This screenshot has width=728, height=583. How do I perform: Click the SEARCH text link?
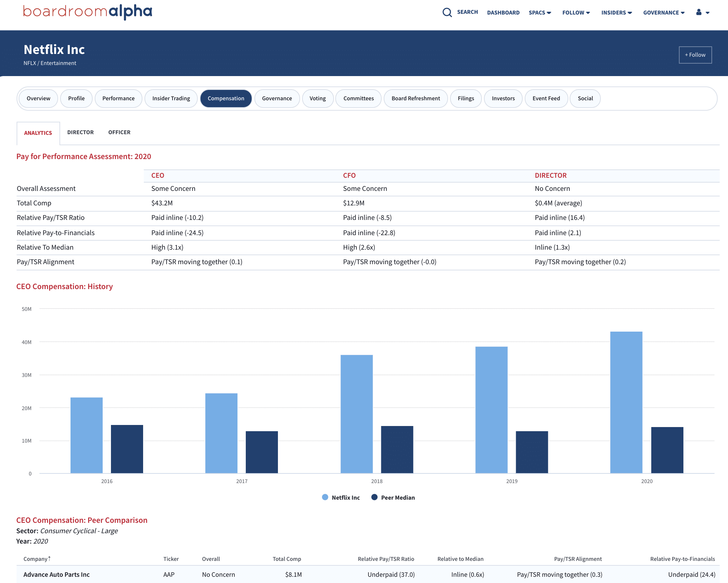467,12
